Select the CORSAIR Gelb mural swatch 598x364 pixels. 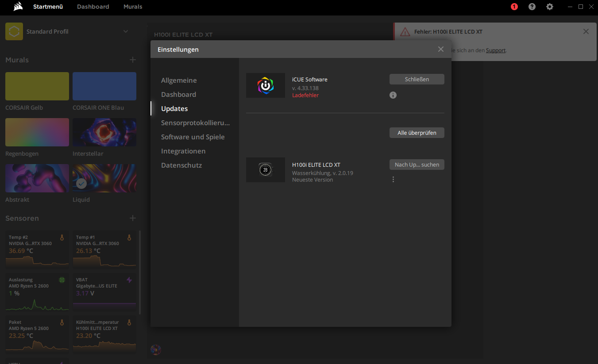tap(37, 86)
